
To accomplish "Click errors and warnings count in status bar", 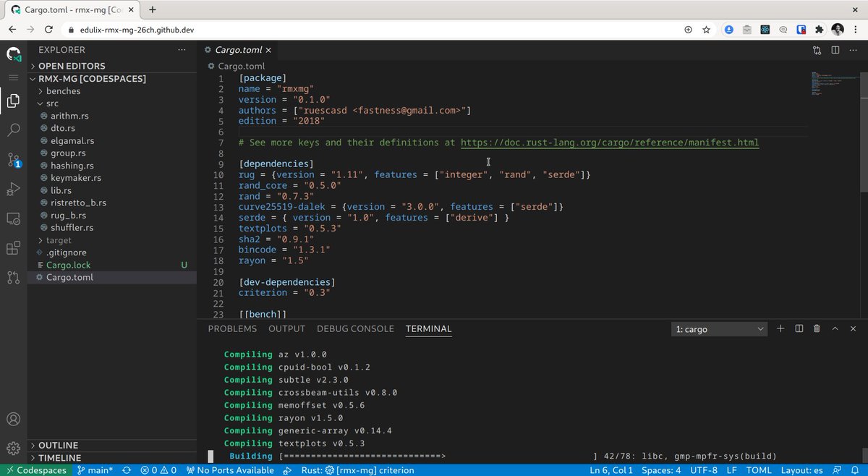I will click(x=158, y=470).
